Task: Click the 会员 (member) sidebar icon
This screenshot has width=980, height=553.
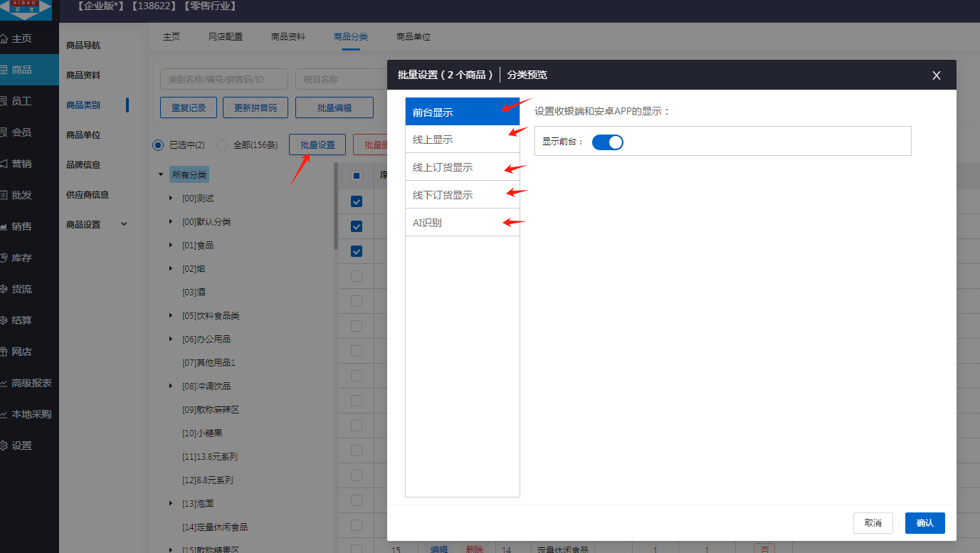Action: point(4,132)
